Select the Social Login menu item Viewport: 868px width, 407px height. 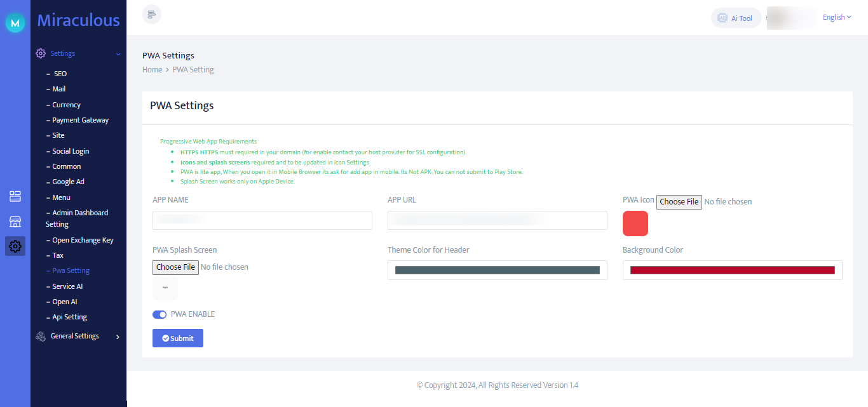(71, 151)
